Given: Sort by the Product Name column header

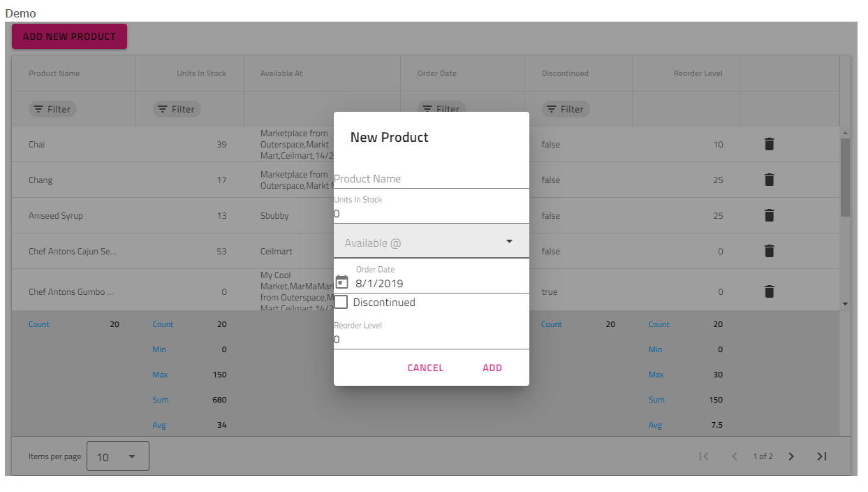Looking at the screenshot, I should (x=53, y=73).
